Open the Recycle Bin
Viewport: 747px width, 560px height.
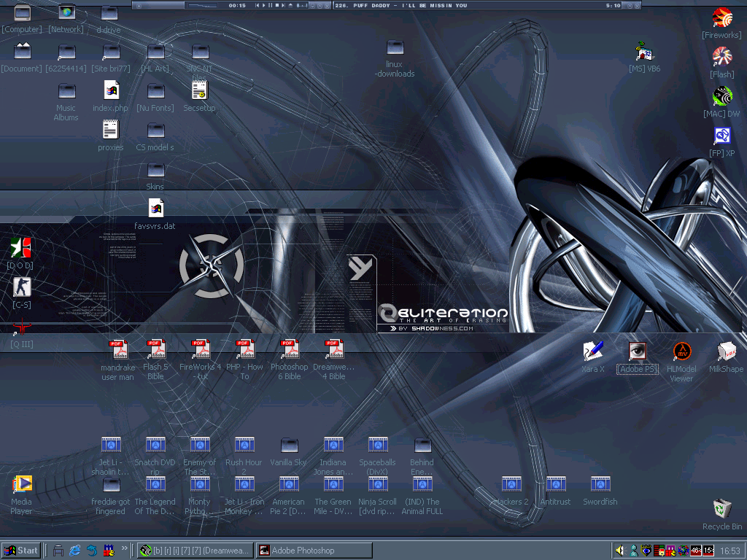point(722,514)
